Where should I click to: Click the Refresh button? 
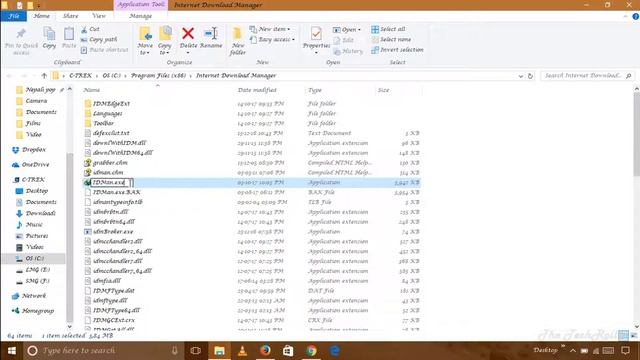pos(530,76)
